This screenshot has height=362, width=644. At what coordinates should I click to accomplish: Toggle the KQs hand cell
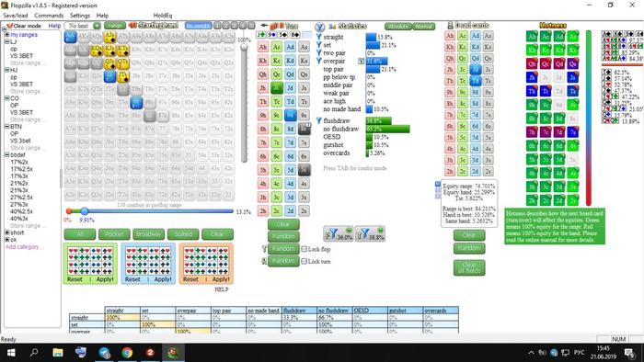tap(97, 50)
